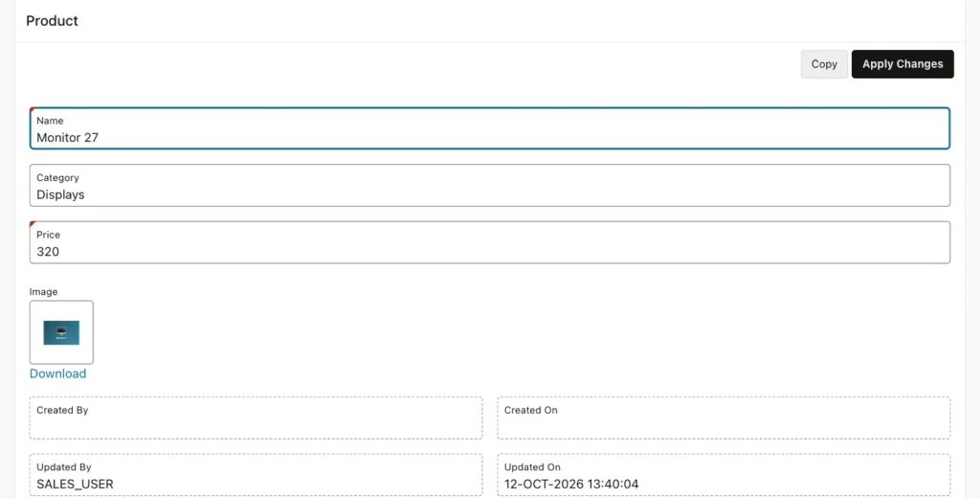Click the Copy button
The image size is (980, 499).
coord(824,64)
